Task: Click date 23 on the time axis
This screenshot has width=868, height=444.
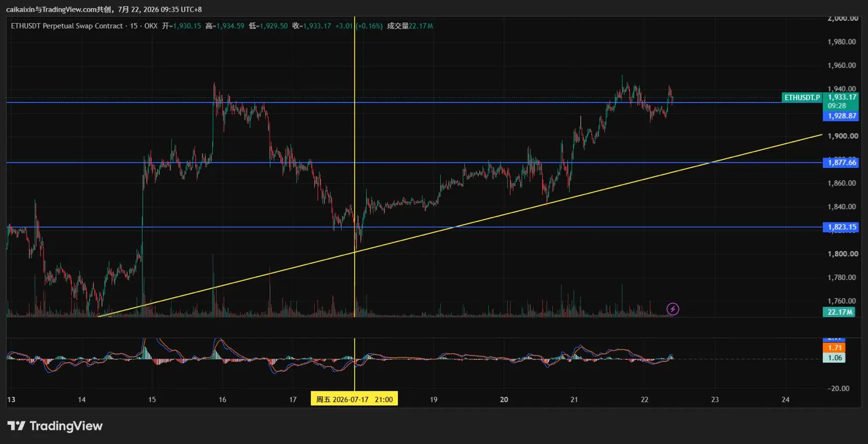Action: [x=715, y=399]
